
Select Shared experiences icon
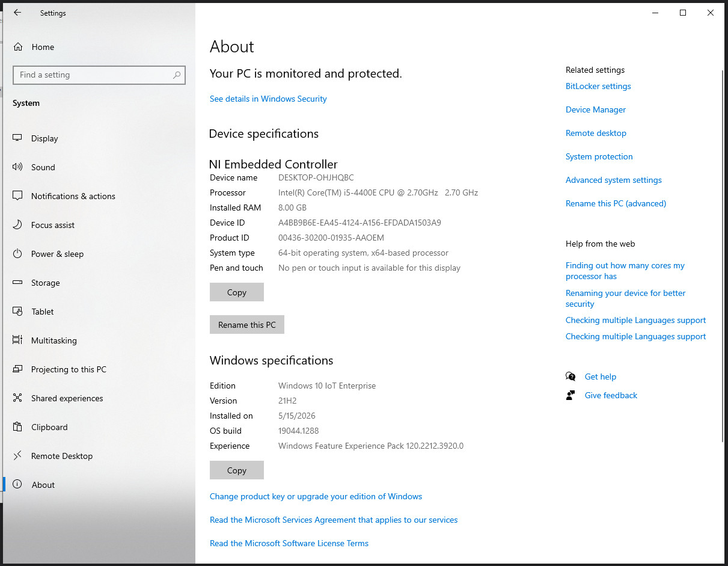pos(17,398)
